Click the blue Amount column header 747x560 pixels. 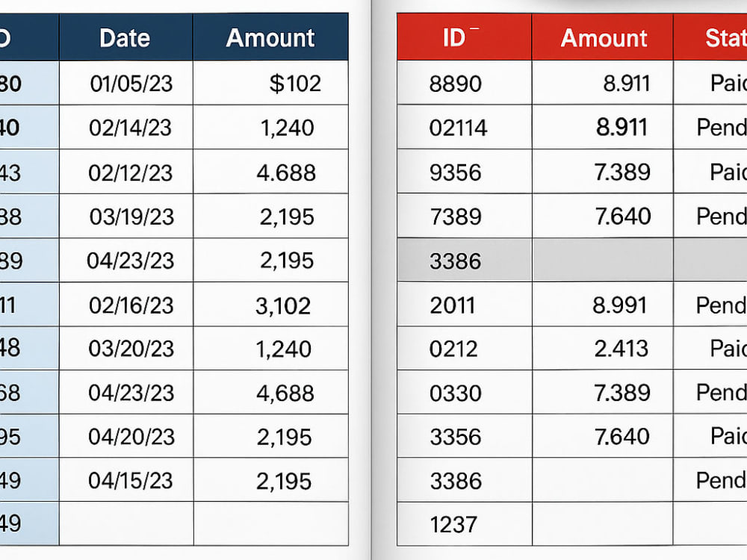pyautogui.click(x=270, y=37)
